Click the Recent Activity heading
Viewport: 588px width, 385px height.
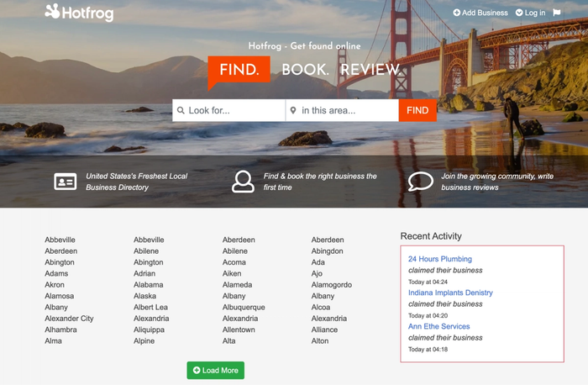pos(431,236)
